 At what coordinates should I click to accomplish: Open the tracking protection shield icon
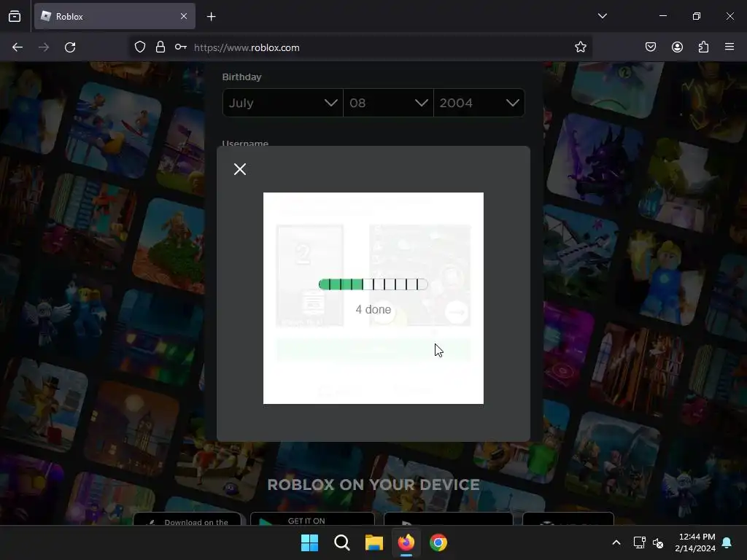(x=139, y=47)
